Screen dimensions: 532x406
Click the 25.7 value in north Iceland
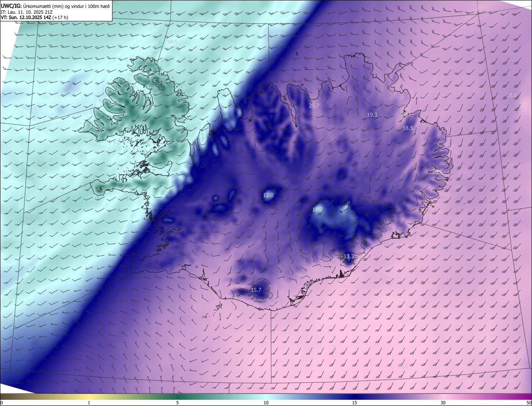click(x=314, y=105)
